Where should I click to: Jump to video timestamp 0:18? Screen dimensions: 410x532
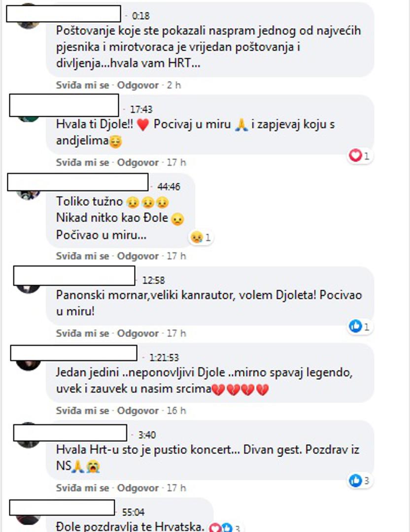tap(140, 16)
